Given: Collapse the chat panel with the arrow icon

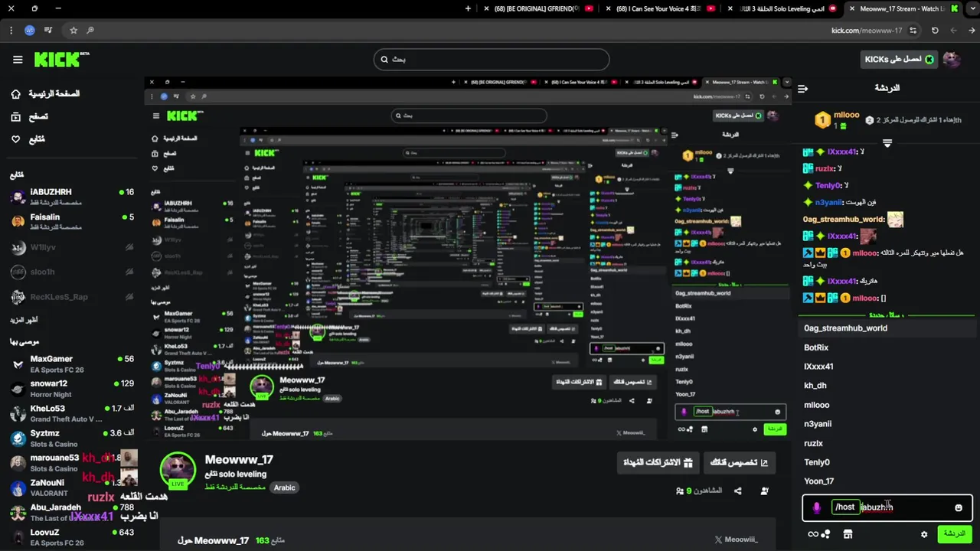Looking at the screenshot, I should [x=802, y=89].
